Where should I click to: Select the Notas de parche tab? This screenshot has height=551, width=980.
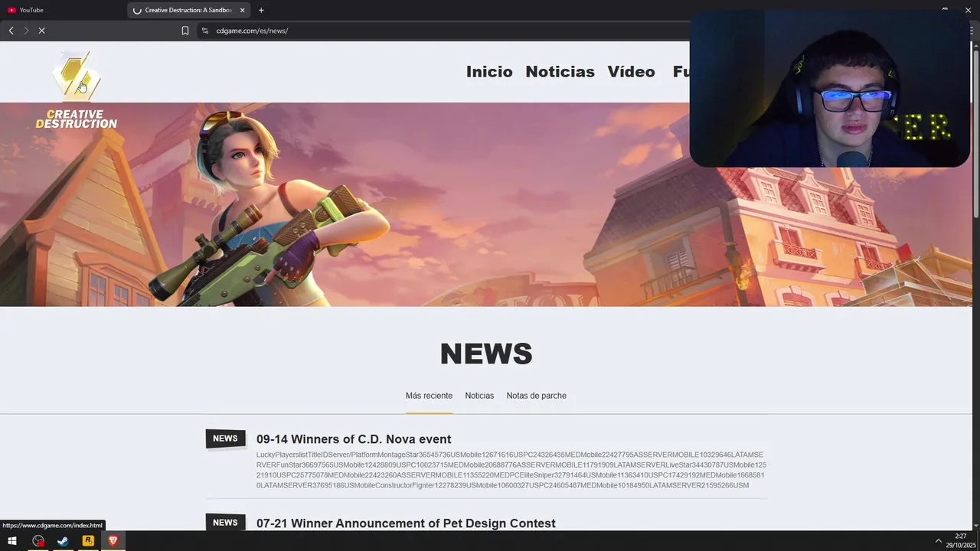click(536, 396)
